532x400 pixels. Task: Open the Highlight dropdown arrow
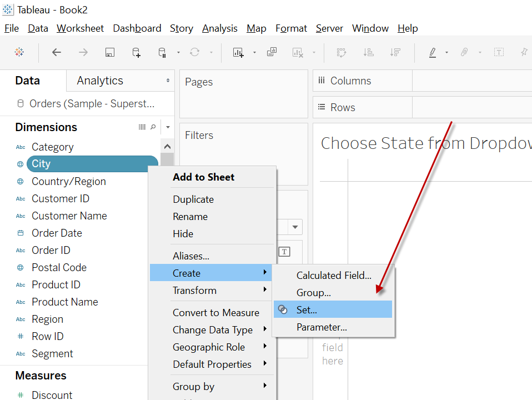pos(446,53)
